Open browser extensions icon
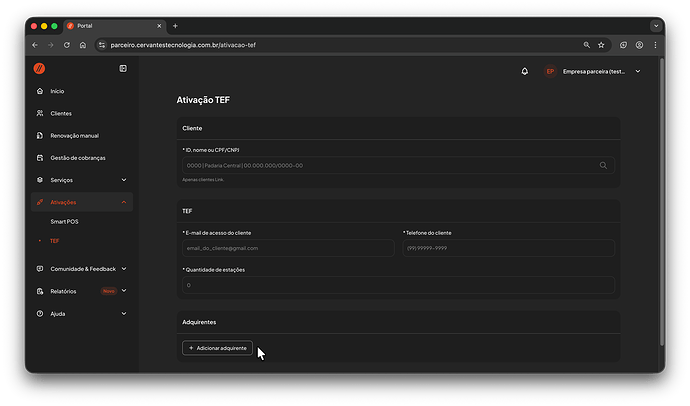Viewport: 690px width, 406px height. pos(624,45)
